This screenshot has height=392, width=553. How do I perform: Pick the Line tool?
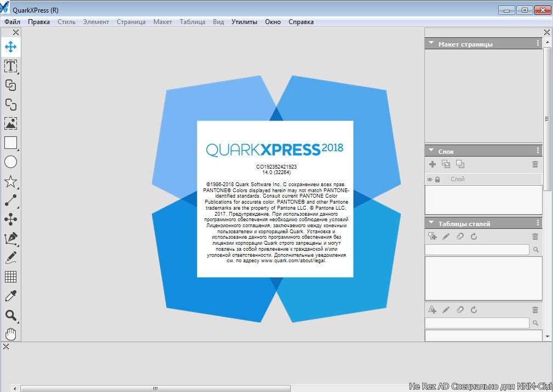(x=10, y=200)
